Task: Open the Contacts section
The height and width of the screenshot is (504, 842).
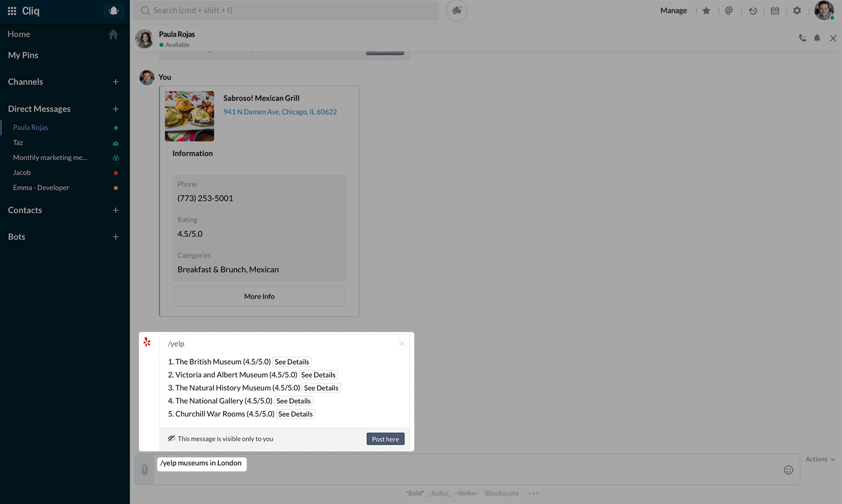Action: pos(25,210)
